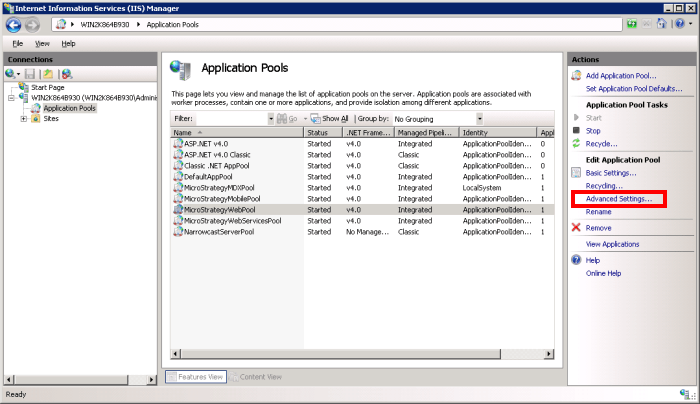Click the Stop square icon in Actions

tap(576, 130)
